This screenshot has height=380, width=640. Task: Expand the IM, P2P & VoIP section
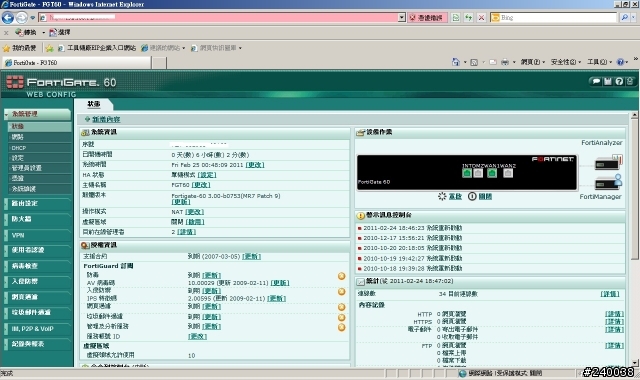click(37, 329)
